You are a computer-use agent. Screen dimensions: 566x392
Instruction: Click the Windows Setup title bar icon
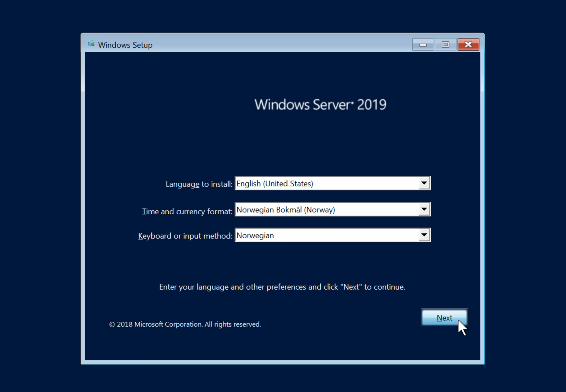(91, 44)
